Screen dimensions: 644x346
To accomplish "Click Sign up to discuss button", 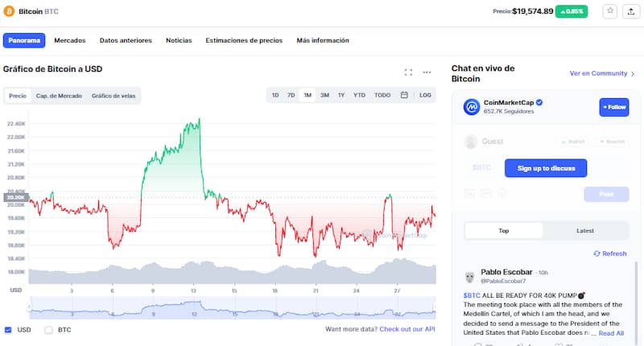I will click(545, 168).
